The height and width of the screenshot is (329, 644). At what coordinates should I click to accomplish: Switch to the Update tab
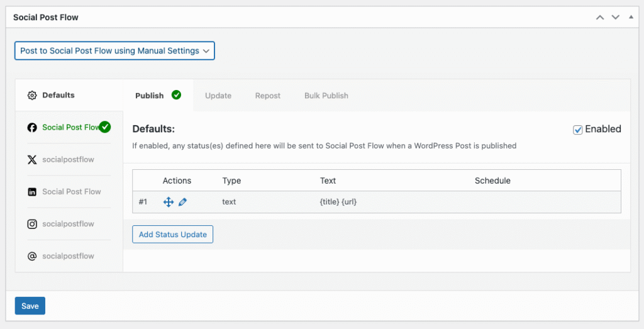[x=218, y=95]
